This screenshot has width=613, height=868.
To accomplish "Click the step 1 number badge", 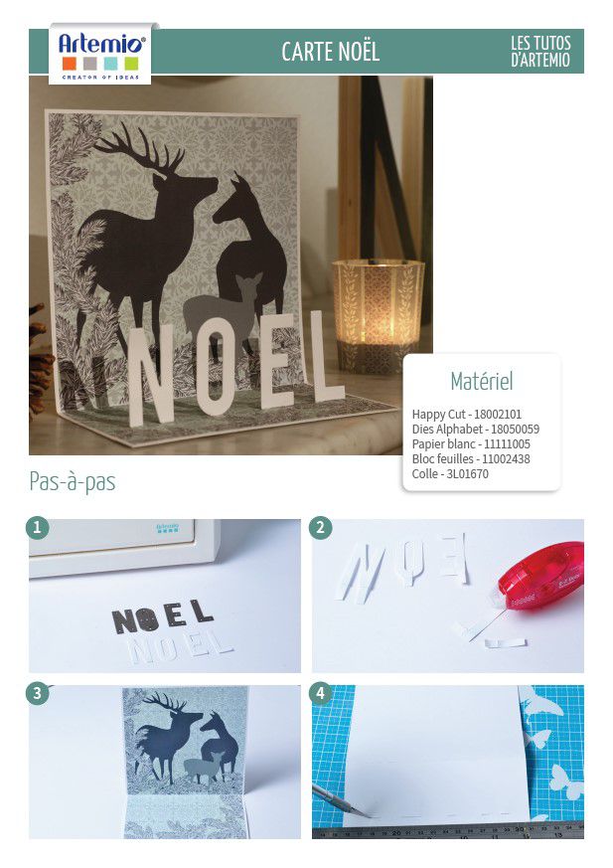I will (38, 528).
